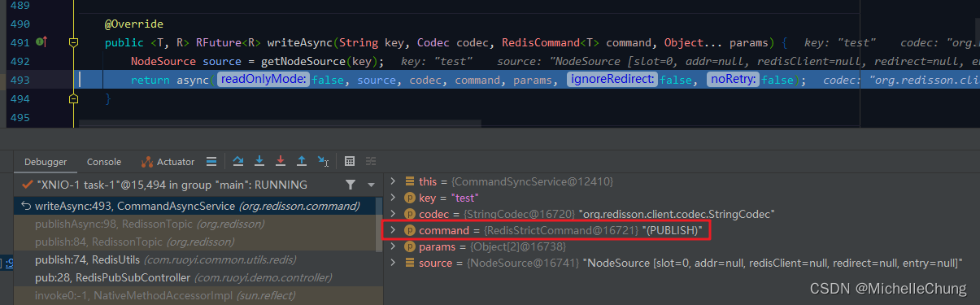Click the implements-method gutter icon at line 491
Image resolution: width=980 pixels, height=305 pixels.
tap(41, 41)
